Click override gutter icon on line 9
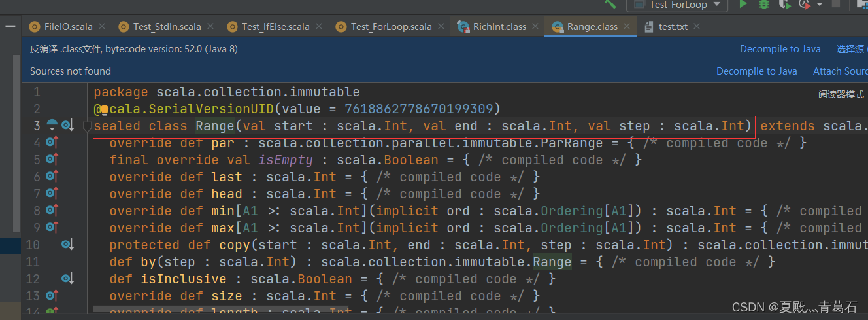The width and height of the screenshot is (868, 320). click(52, 227)
